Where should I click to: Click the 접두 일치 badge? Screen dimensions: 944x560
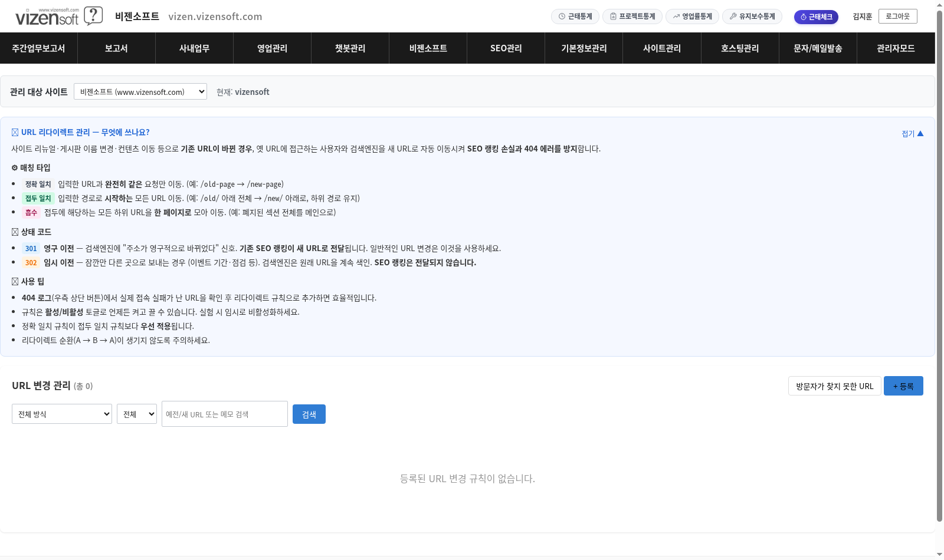(x=38, y=199)
